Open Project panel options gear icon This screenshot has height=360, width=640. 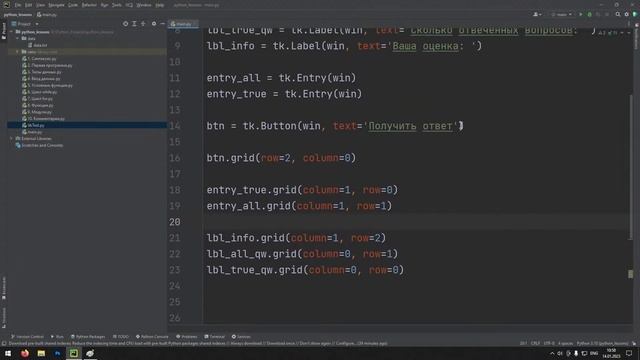tap(154, 24)
